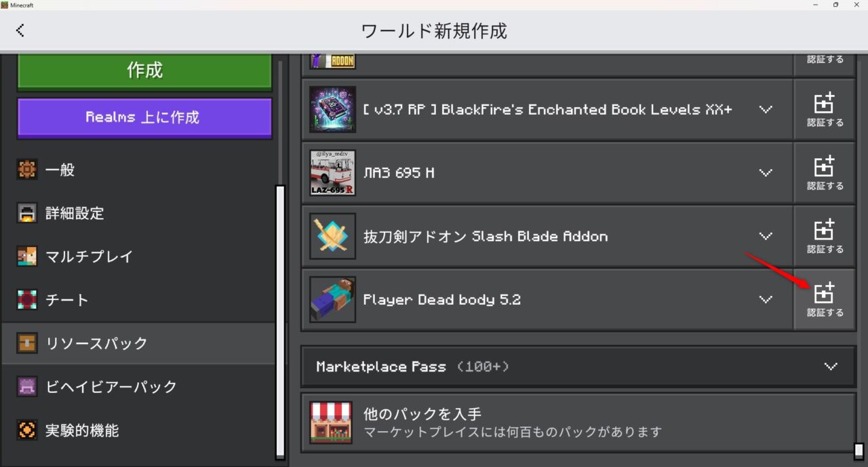
Task: Activate the Slash Blade Addon pack
Action: tap(825, 236)
